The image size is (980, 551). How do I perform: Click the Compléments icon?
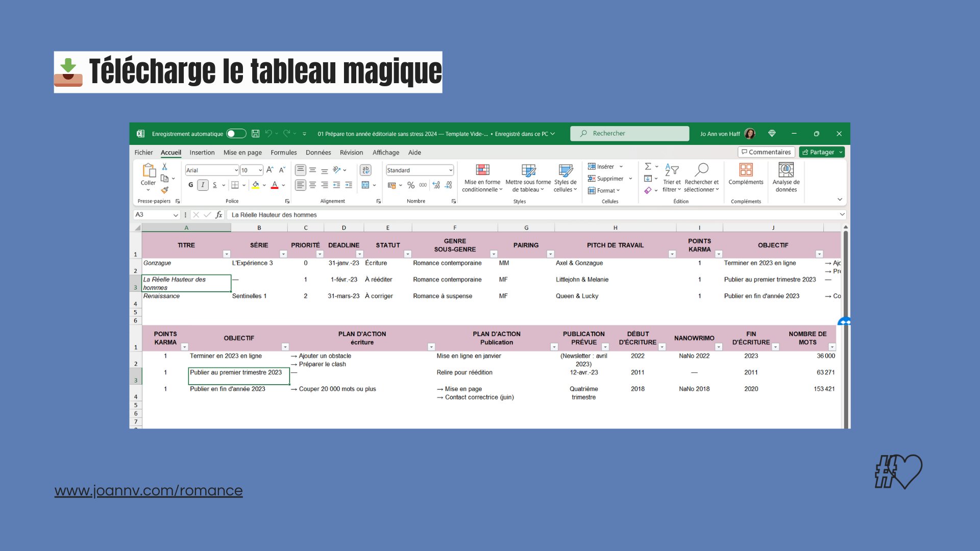point(746,170)
